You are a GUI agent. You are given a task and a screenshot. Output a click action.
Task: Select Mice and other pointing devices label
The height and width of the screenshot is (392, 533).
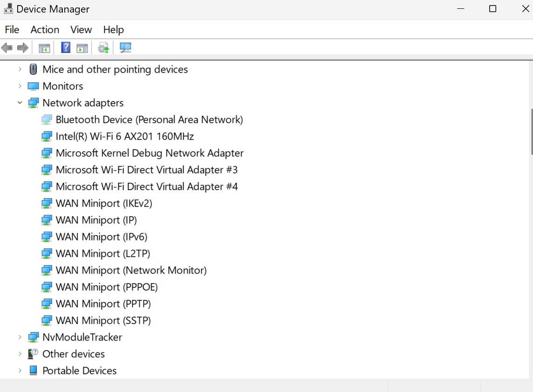[x=115, y=69]
